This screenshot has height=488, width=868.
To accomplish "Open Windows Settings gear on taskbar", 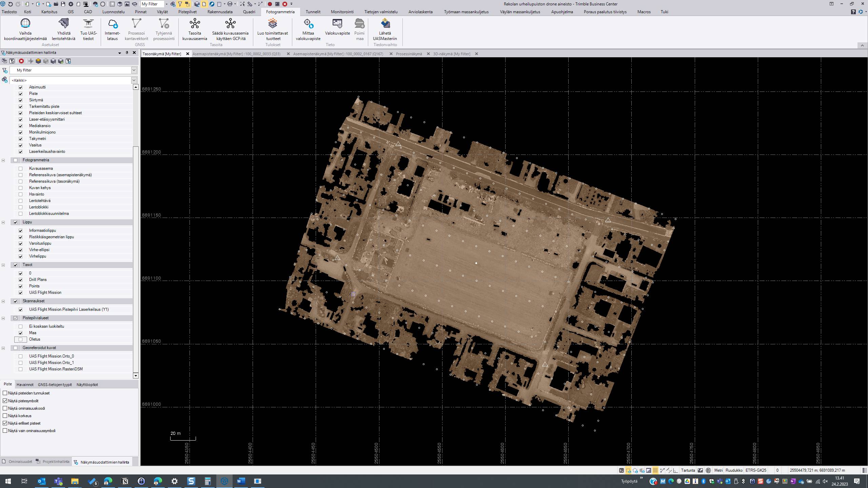I will pos(175,481).
